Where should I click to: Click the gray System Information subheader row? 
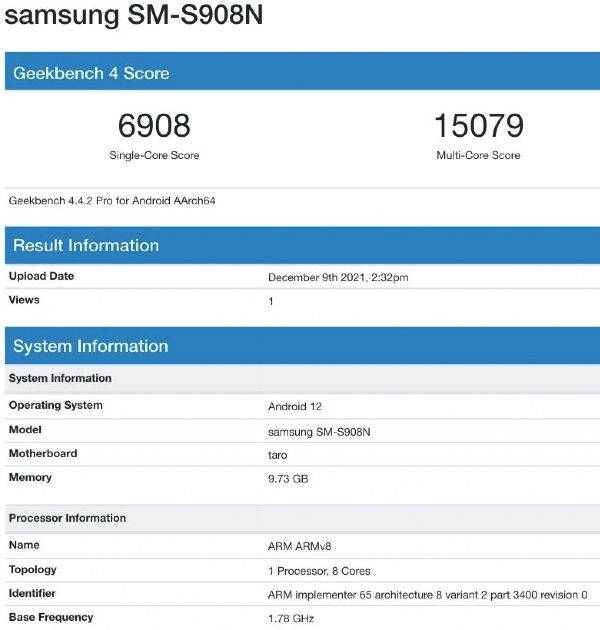60,379
